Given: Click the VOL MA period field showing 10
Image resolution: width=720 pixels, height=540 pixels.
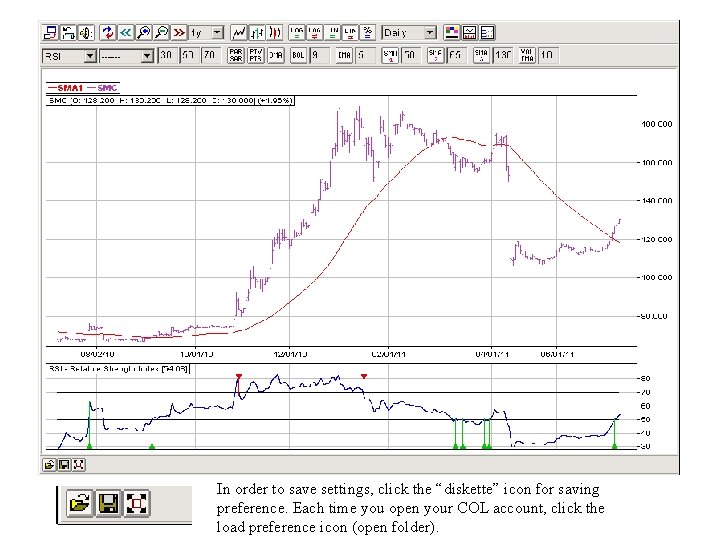Looking at the screenshot, I should tap(547, 55).
